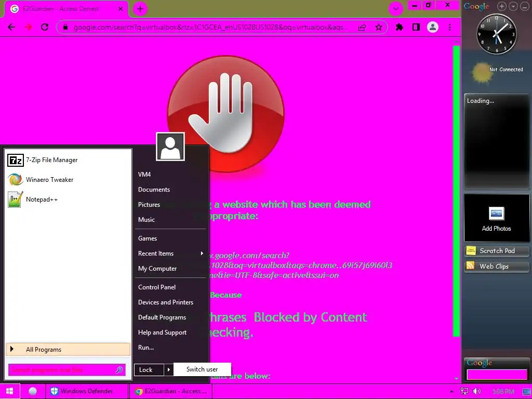Click the address bar URL
This screenshot has width=532, height=399.
pyautogui.click(x=210, y=28)
